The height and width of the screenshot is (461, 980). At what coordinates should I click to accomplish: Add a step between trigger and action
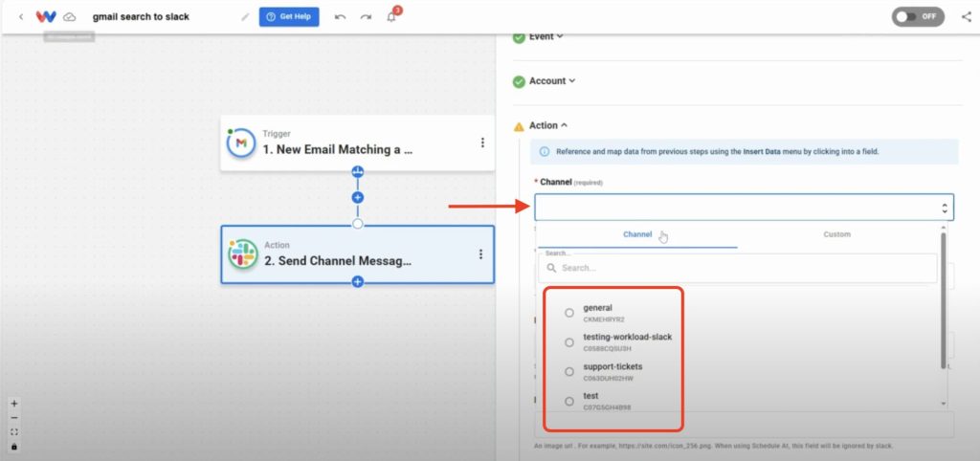[x=358, y=197]
